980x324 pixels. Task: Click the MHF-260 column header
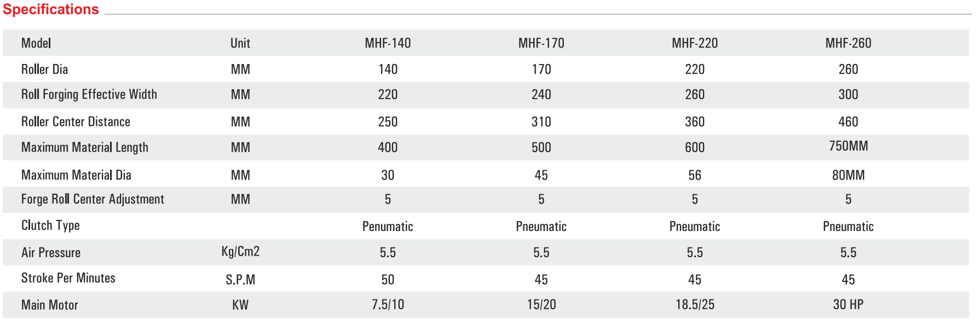tap(848, 43)
